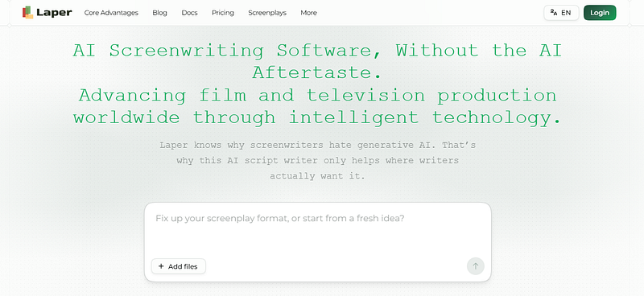Open the Screenplays section
This screenshot has height=296, width=644.
pyautogui.click(x=267, y=13)
